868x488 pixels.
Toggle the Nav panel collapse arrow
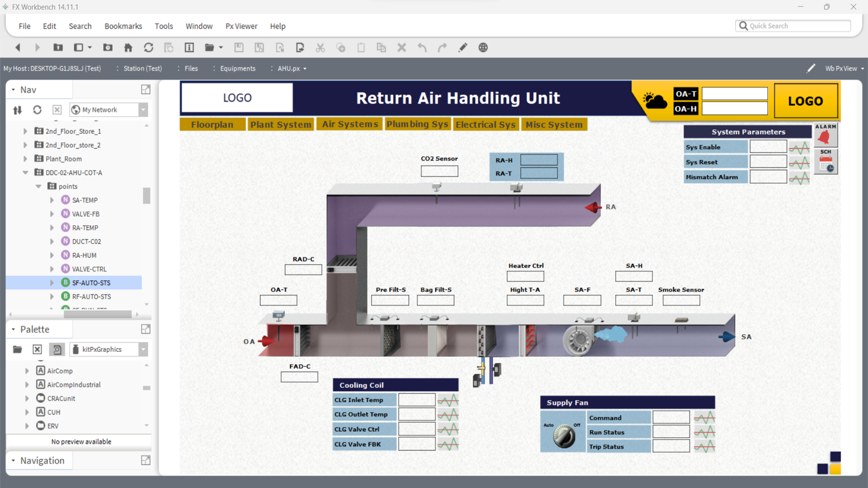coord(14,90)
